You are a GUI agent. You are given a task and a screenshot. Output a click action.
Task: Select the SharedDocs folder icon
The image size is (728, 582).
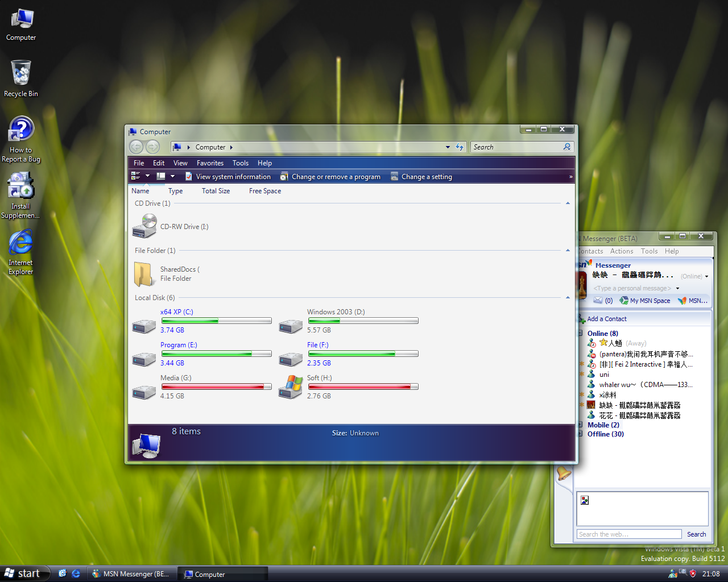pos(144,274)
